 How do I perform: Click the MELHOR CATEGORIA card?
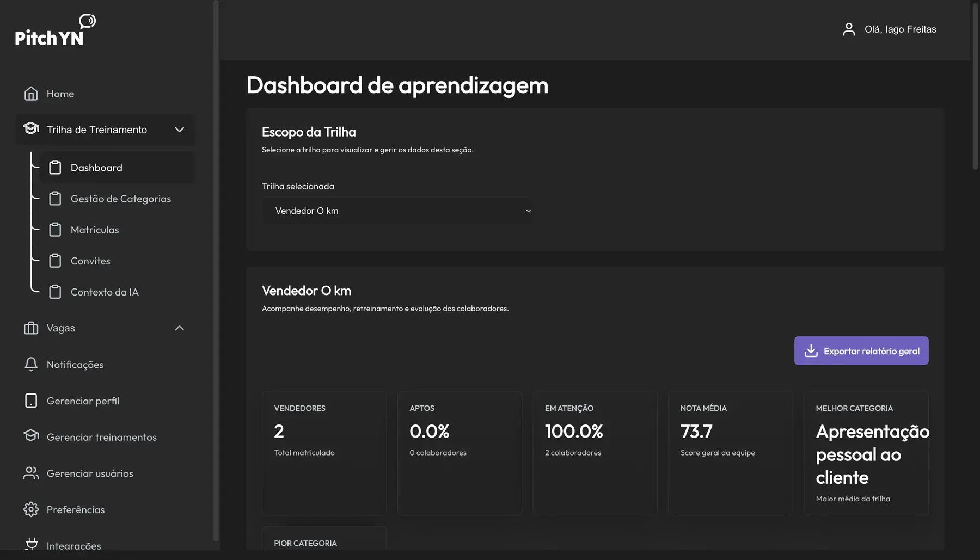click(x=866, y=453)
